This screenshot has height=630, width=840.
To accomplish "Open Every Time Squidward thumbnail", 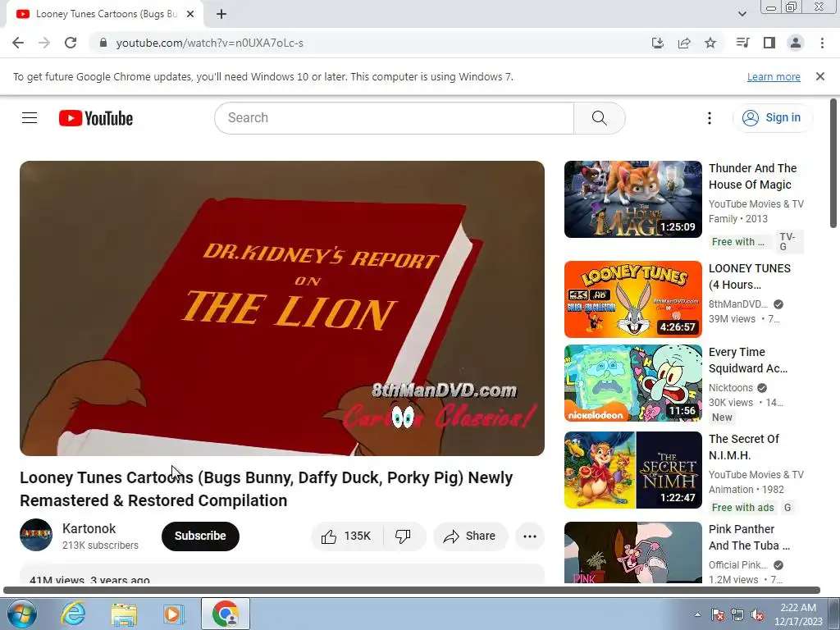I will coord(632,383).
